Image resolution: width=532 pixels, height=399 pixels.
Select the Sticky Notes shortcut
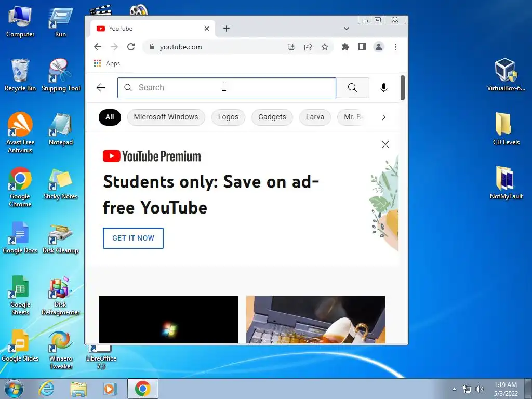click(x=60, y=183)
